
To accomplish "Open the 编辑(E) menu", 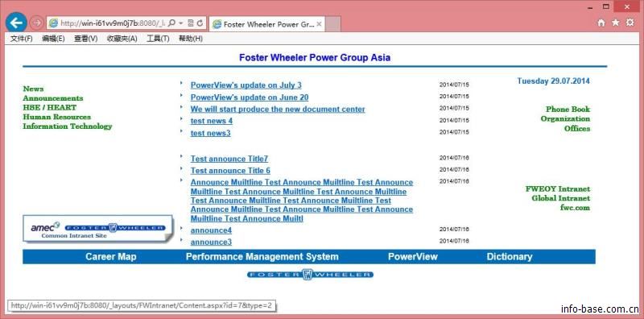I will coord(53,39).
